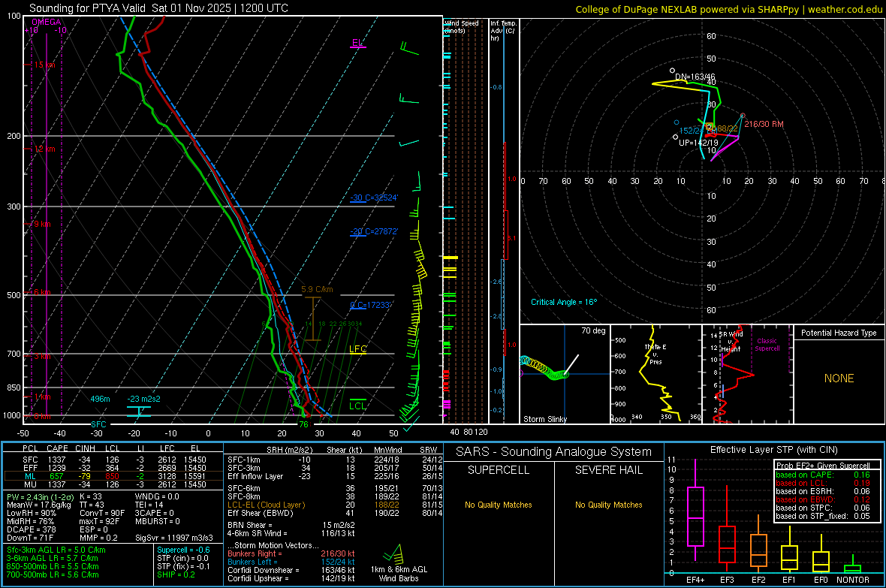This screenshot has height=588, width=886.
Task: Click the green 'Supercell = -0.6' value
Action: pyautogui.click(x=183, y=550)
